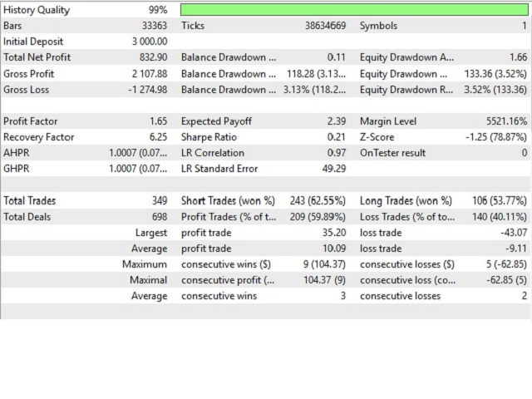
Task: Select the History Quality 99% value
Action: click(x=158, y=10)
